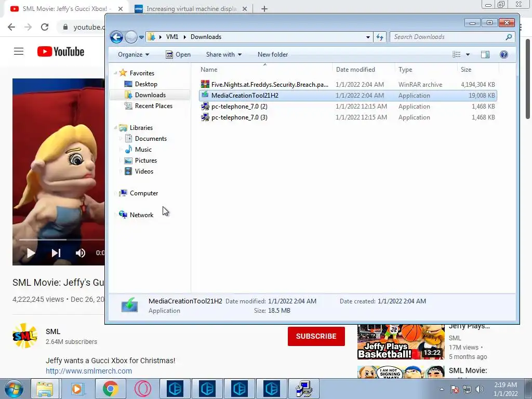This screenshot has width=532, height=399.
Task: Switch to SML Movie YouTube tab
Action: click(x=66, y=9)
